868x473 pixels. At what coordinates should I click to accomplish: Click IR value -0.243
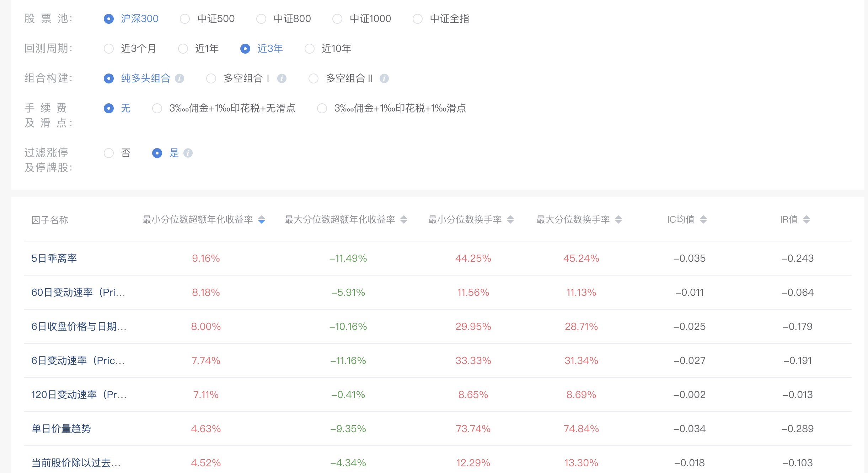coord(797,258)
